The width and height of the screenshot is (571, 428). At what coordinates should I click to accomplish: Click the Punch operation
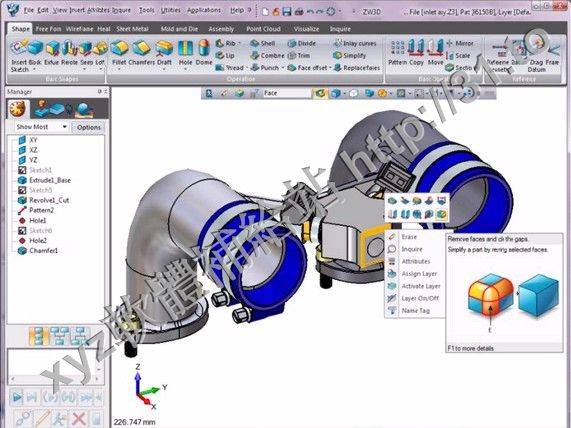point(265,67)
